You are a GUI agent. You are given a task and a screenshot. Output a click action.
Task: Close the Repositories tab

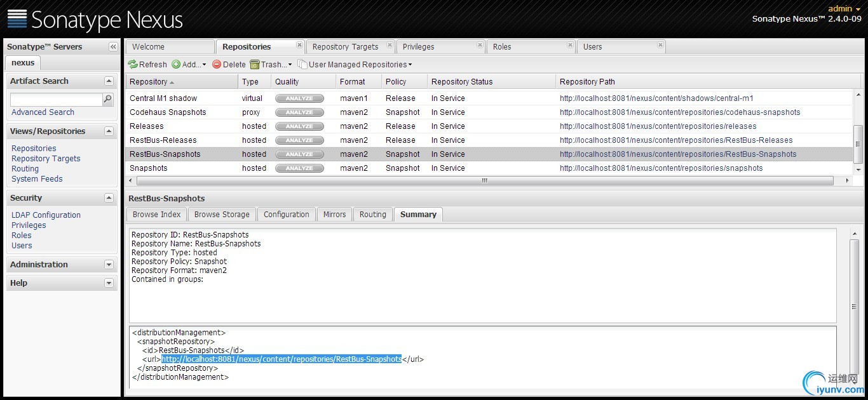click(x=299, y=45)
